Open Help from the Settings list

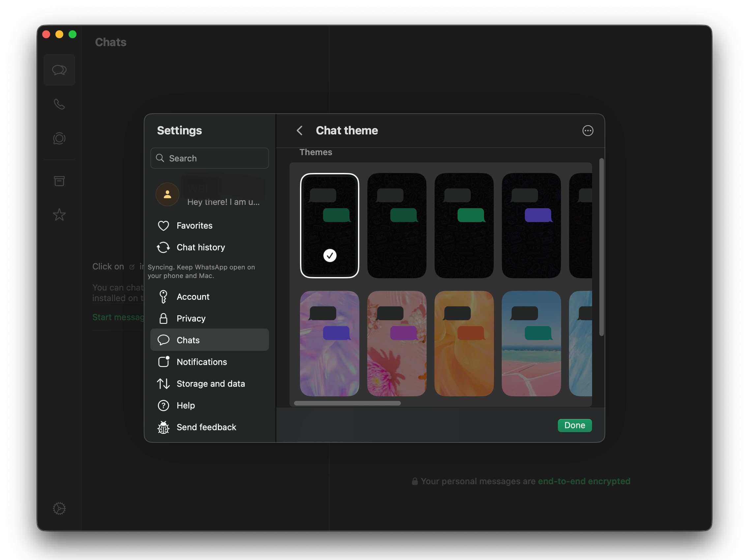(x=186, y=406)
